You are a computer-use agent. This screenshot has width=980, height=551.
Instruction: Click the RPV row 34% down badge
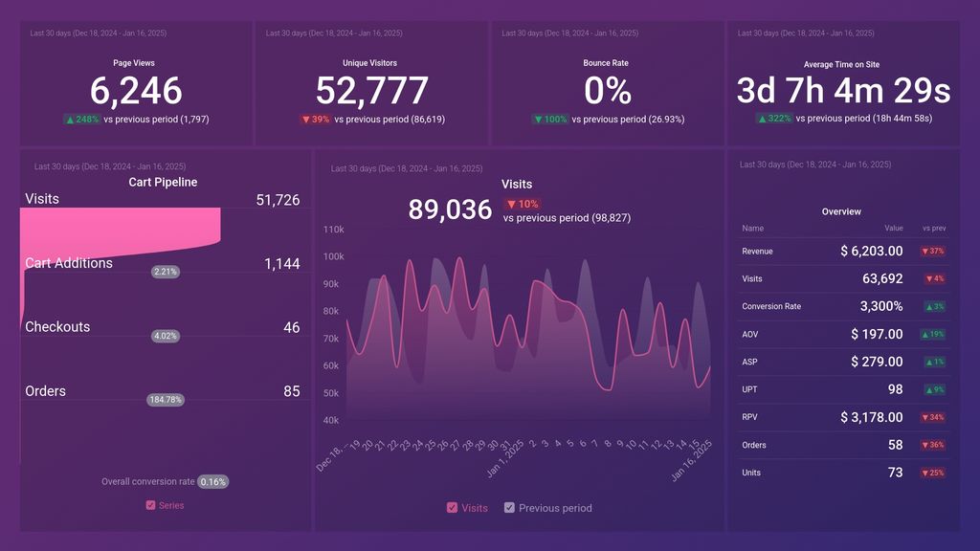[933, 417]
